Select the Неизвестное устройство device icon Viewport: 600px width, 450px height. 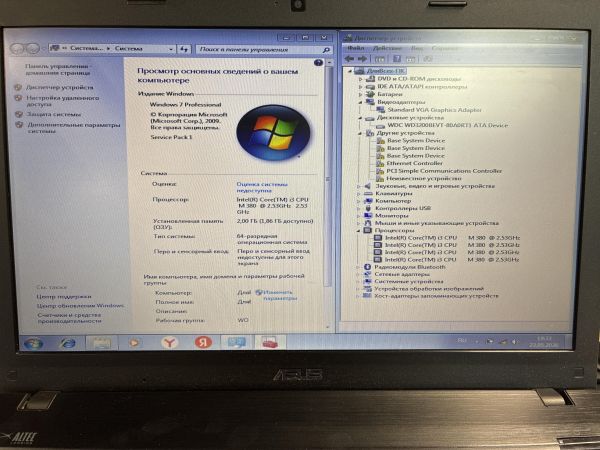380,179
